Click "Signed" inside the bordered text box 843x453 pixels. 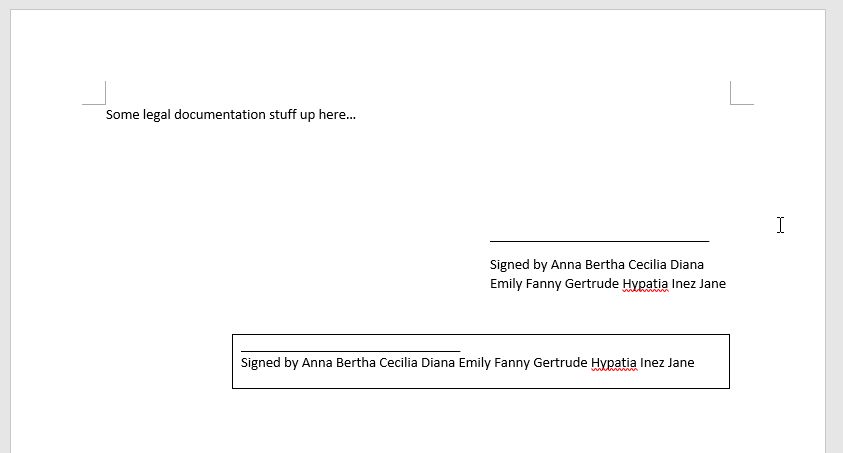pos(261,363)
